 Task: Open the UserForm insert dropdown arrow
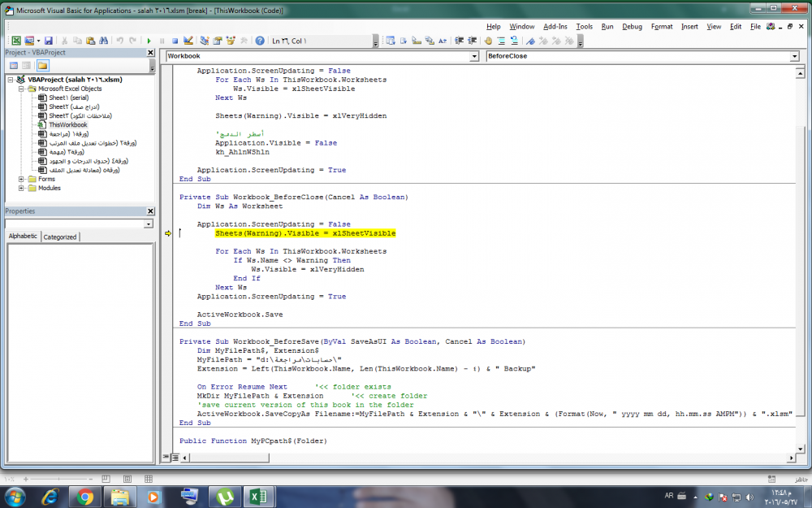[x=38, y=41]
